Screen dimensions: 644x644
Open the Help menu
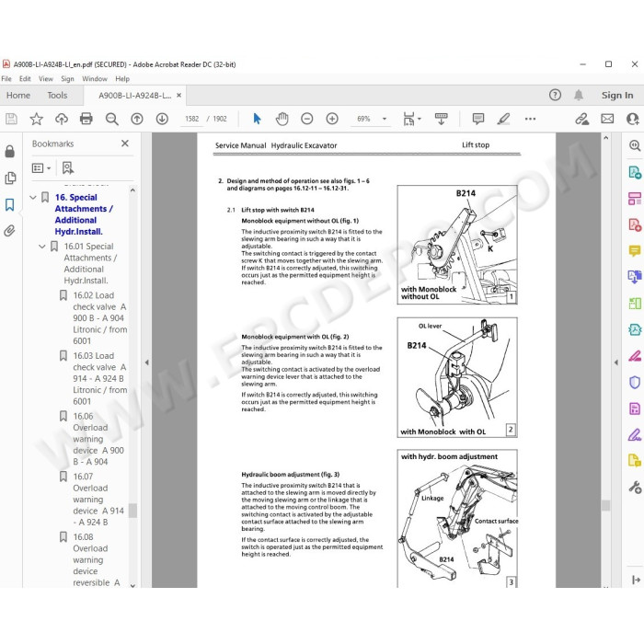[x=122, y=79]
